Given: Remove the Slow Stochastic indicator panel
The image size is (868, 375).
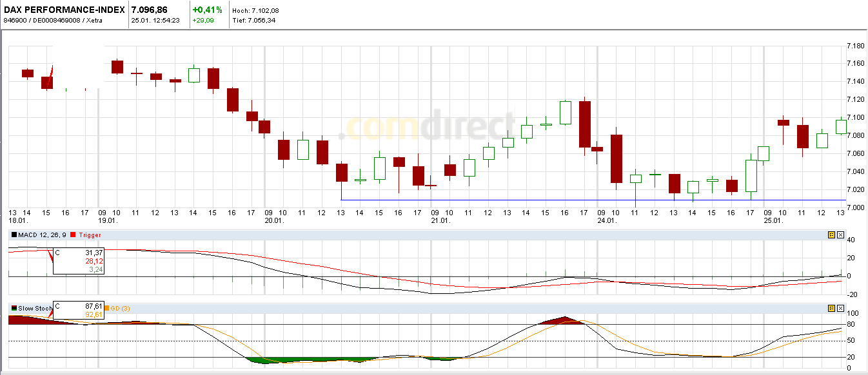Looking at the screenshot, I should (x=840, y=307).
